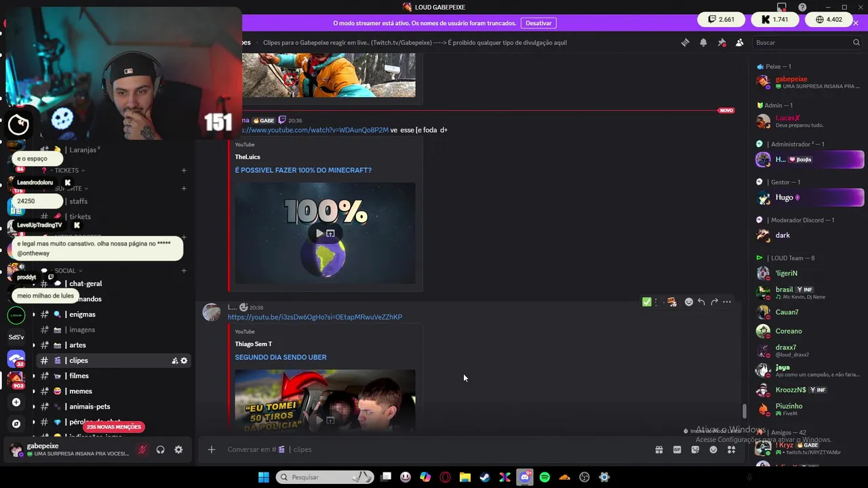The height and width of the screenshot is (488, 868).
Task: Show pinned messages
Action: click(722, 42)
